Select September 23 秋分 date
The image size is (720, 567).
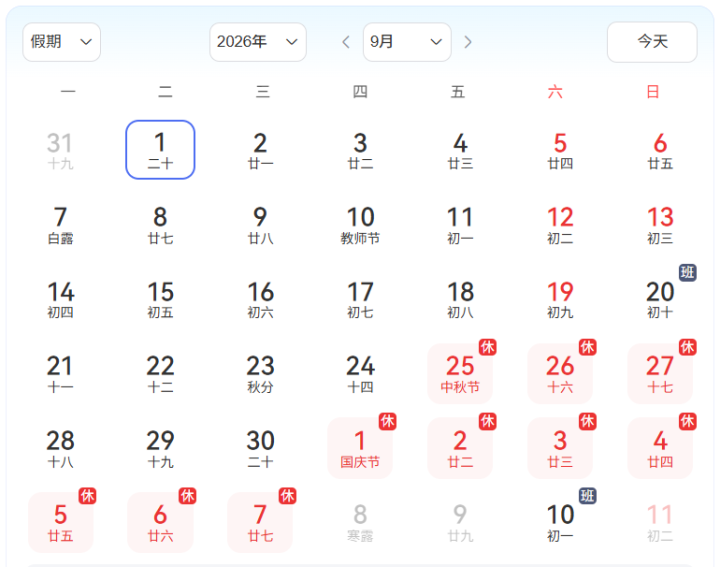260,373
